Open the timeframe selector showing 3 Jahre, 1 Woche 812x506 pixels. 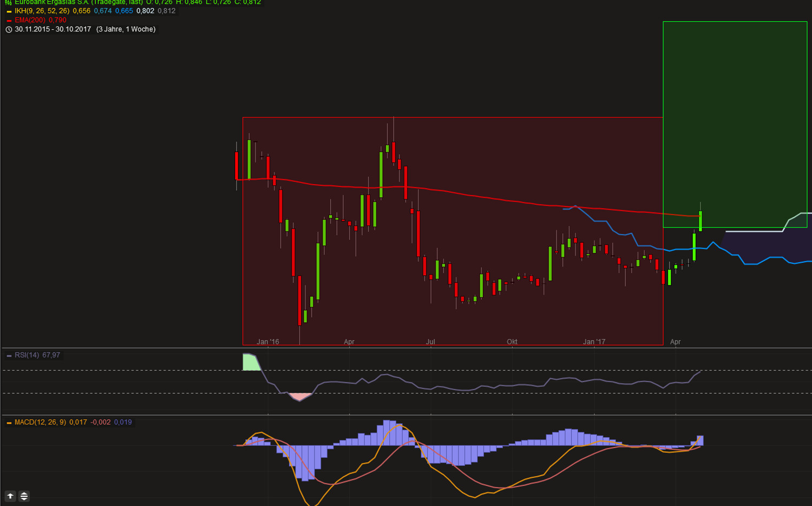pos(125,29)
